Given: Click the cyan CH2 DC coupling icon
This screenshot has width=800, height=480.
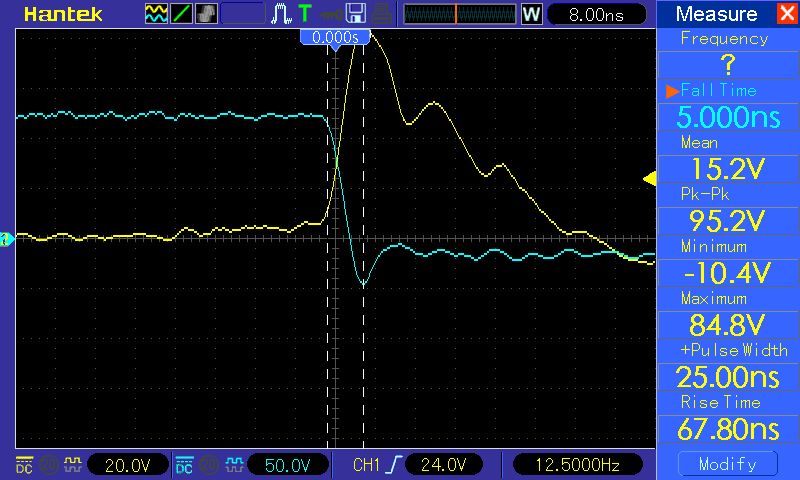Looking at the screenshot, I should pyautogui.click(x=184, y=465).
